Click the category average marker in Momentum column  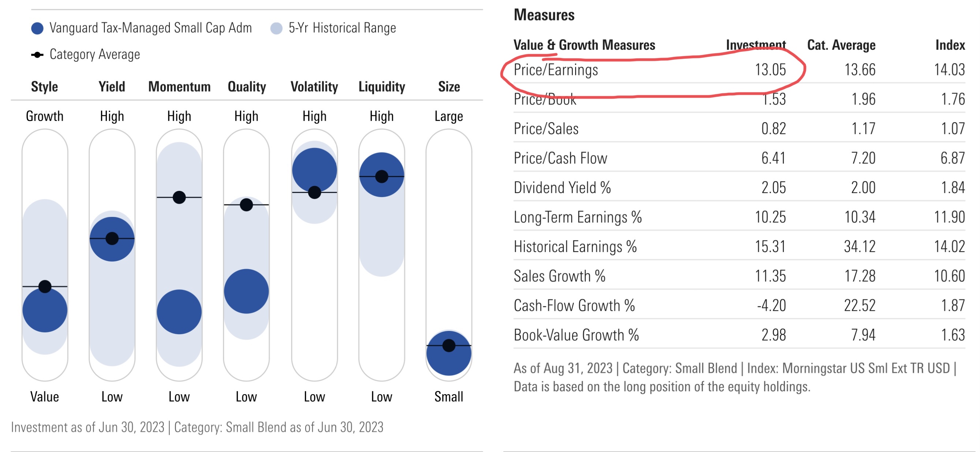[x=179, y=197]
